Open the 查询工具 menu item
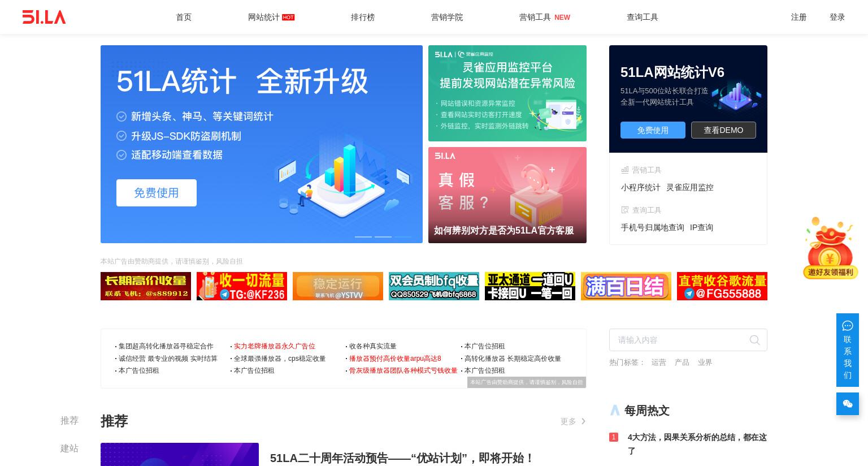The height and width of the screenshot is (466, 868). click(643, 17)
